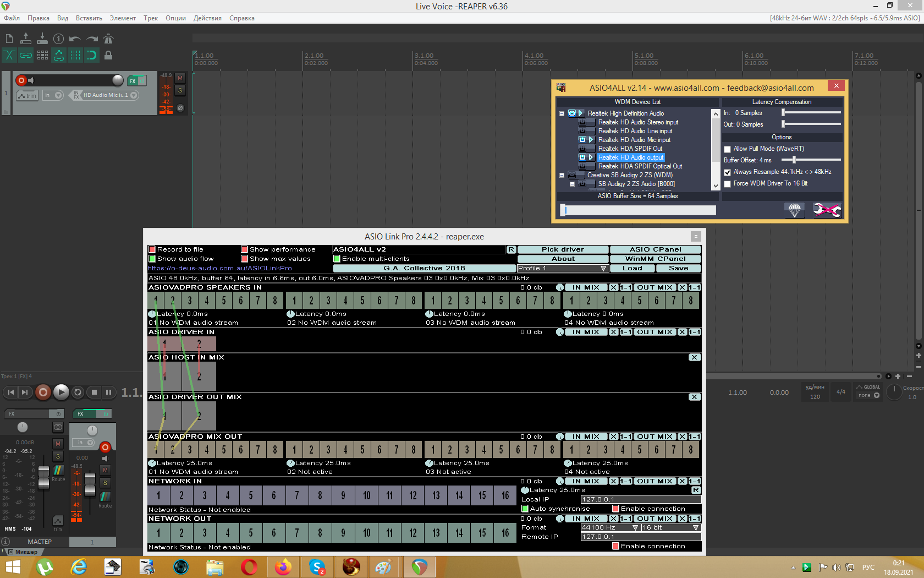The height and width of the screenshot is (578, 924).
Task: Click Save profile button
Action: 678,268
